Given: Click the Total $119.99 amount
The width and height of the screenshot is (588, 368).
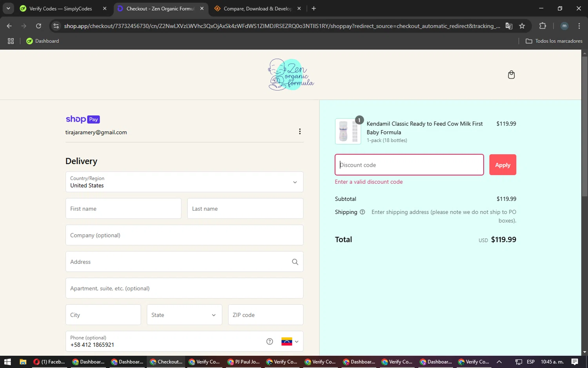Looking at the screenshot, I should coord(504,239).
